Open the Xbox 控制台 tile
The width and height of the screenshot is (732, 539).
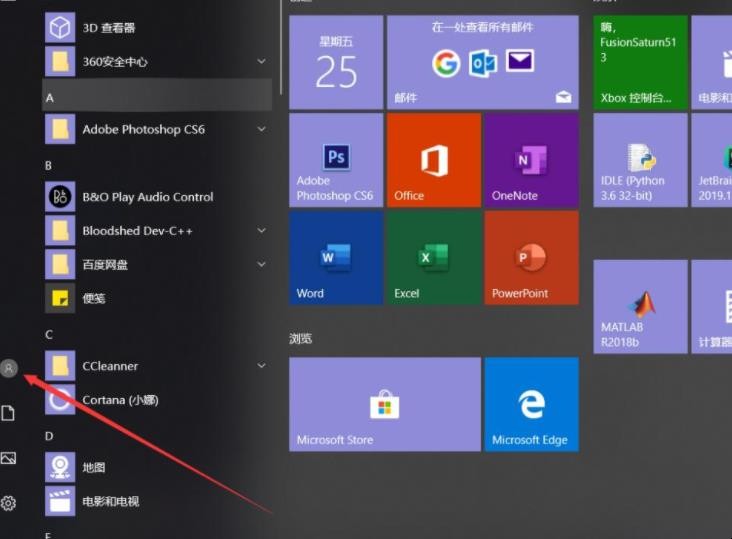click(x=640, y=62)
